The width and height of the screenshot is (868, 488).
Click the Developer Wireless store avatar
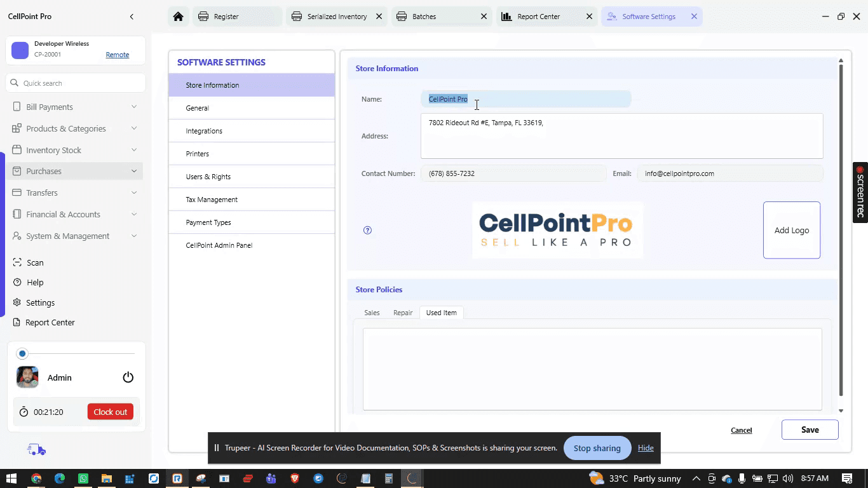coord(20,50)
